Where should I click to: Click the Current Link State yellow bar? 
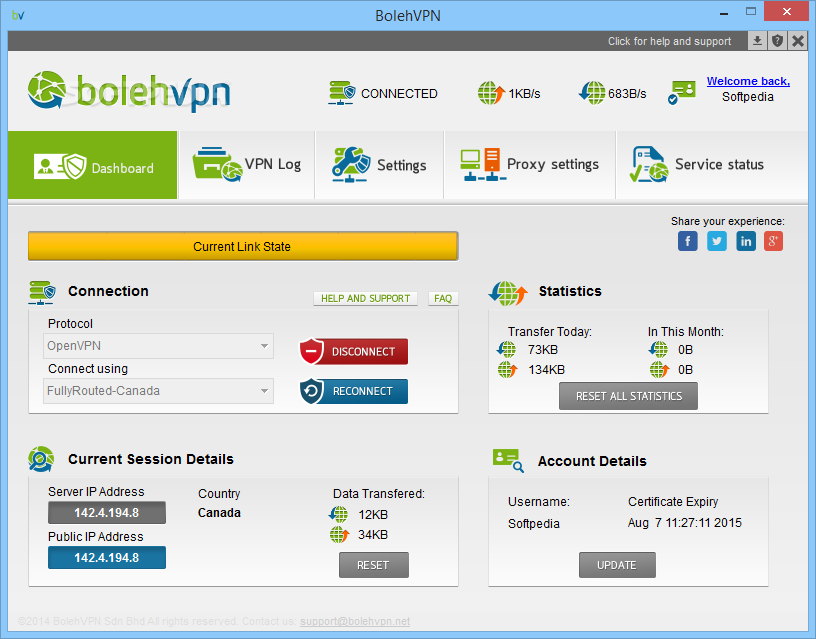click(243, 246)
